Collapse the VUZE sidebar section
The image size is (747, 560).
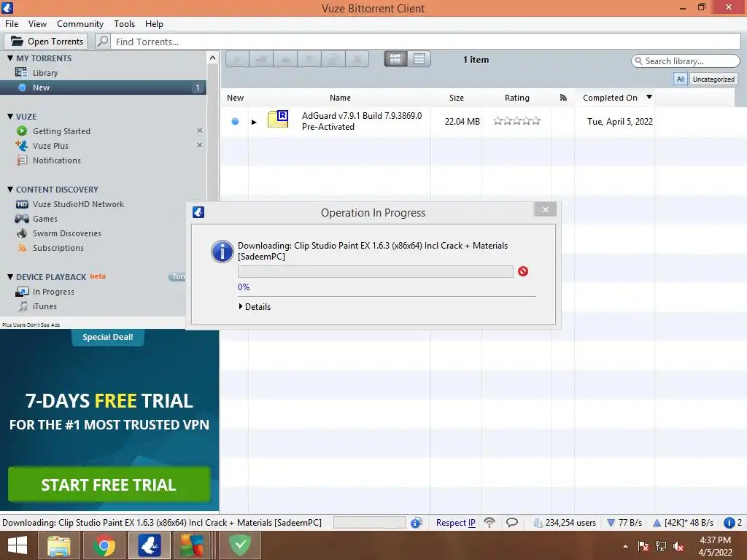[x=10, y=116]
